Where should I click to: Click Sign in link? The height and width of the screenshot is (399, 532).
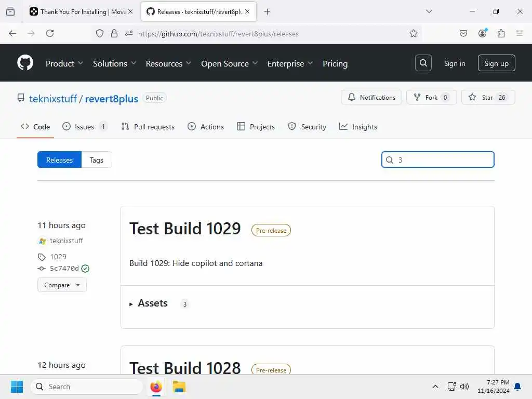(x=454, y=63)
